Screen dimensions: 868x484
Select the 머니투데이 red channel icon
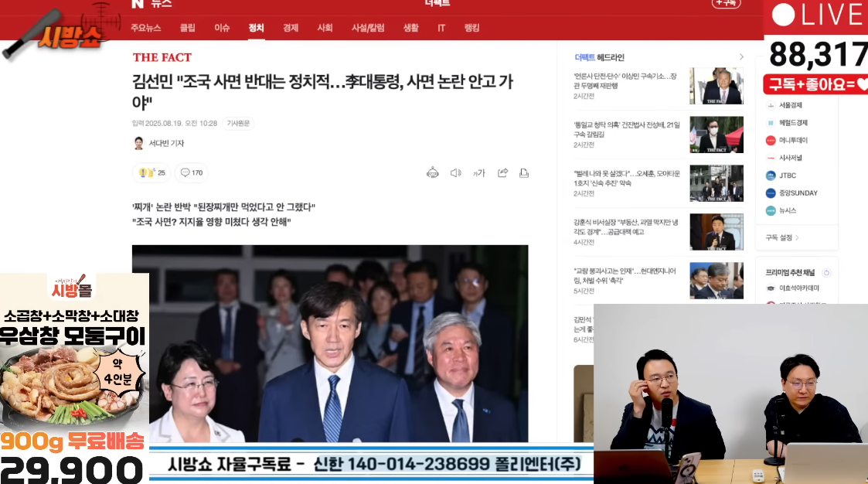click(x=770, y=140)
